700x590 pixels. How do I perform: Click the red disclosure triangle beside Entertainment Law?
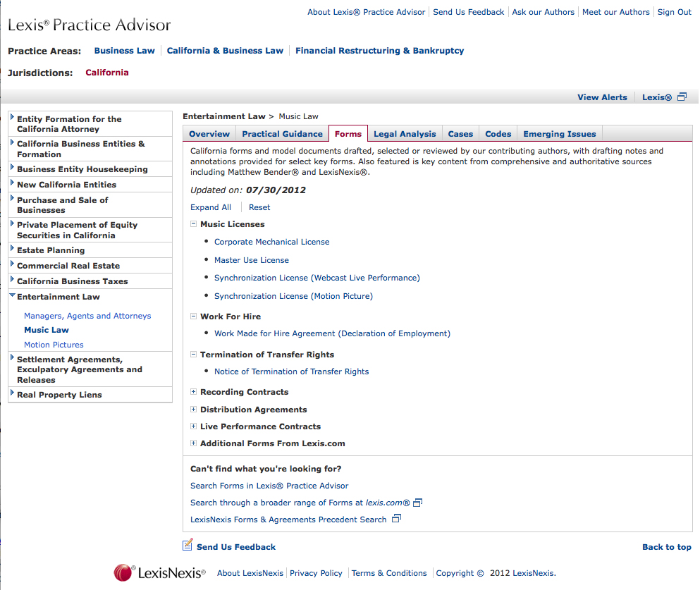(x=12, y=296)
